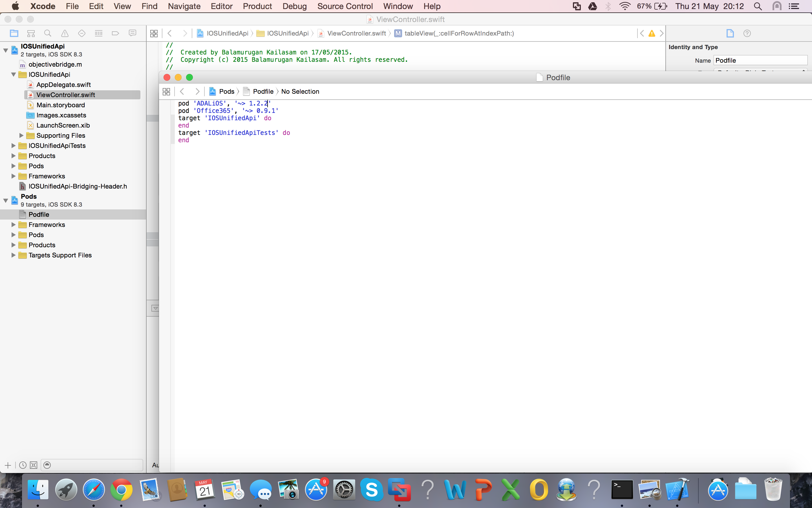812x508 pixels.
Task: Show the Quick Help inspector
Action: 747,33
